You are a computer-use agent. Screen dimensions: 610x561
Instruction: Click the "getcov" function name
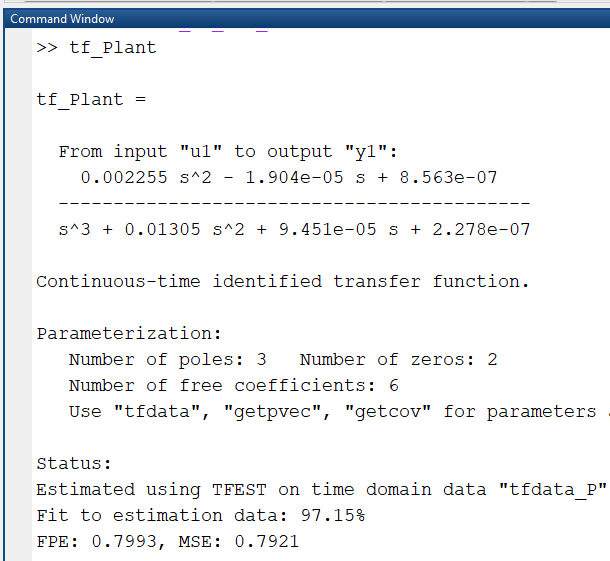[388, 413]
